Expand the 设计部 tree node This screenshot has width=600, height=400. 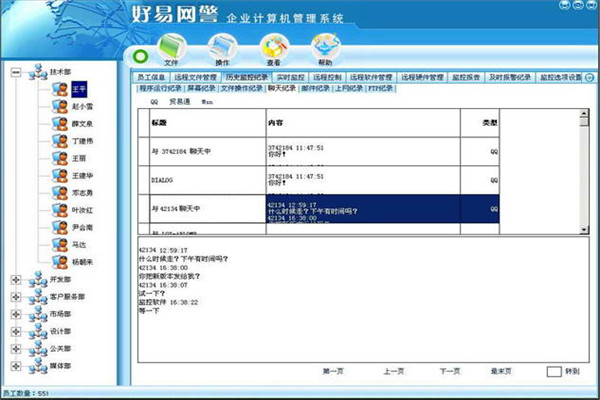tap(16, 331)
